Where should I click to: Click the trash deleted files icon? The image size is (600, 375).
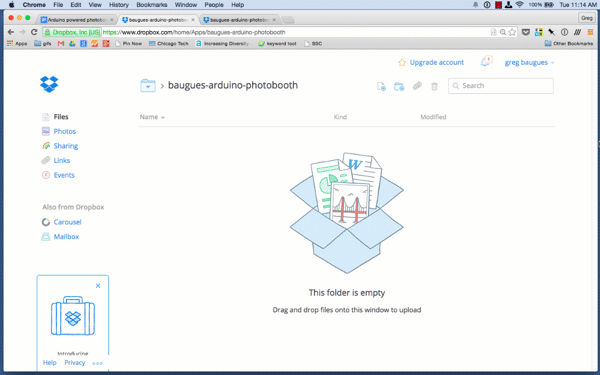pos(434,86)
